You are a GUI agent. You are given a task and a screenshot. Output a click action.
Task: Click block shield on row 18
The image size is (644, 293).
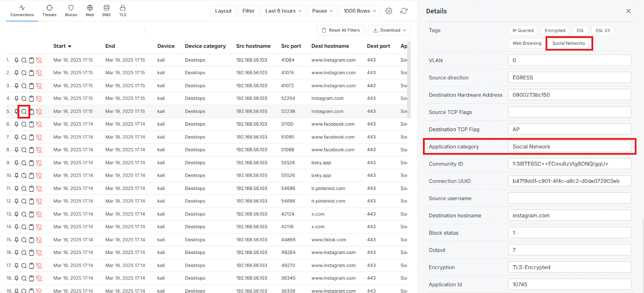[39, 278]
